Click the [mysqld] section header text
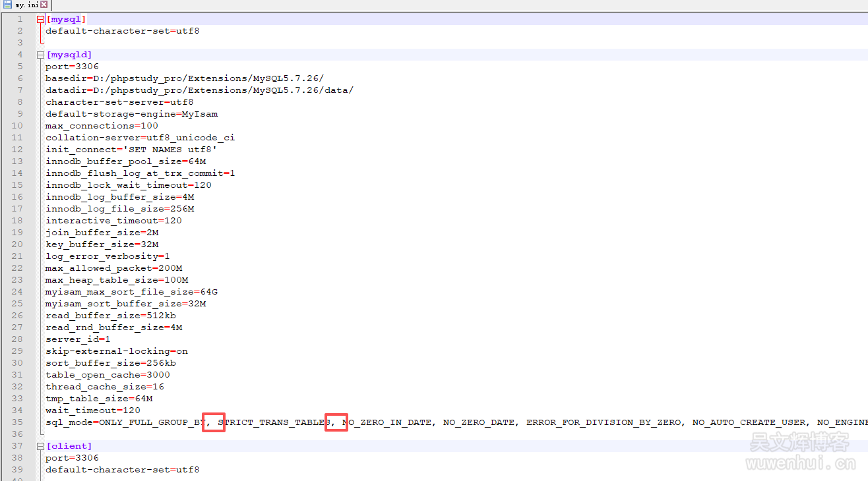This screenshot has width=868, height=481. [x=69, y=55]
